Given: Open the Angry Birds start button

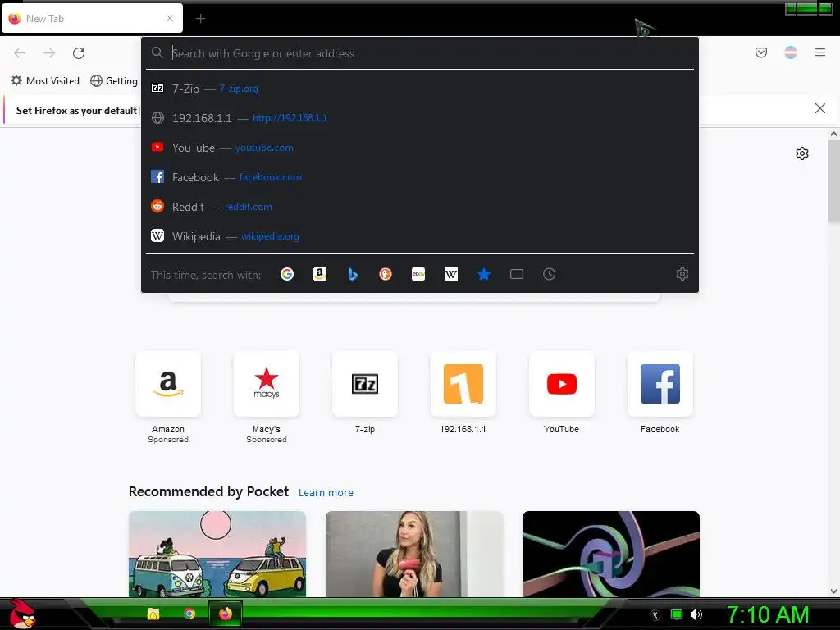Looking at the screenshot, I should coord(22,614).
